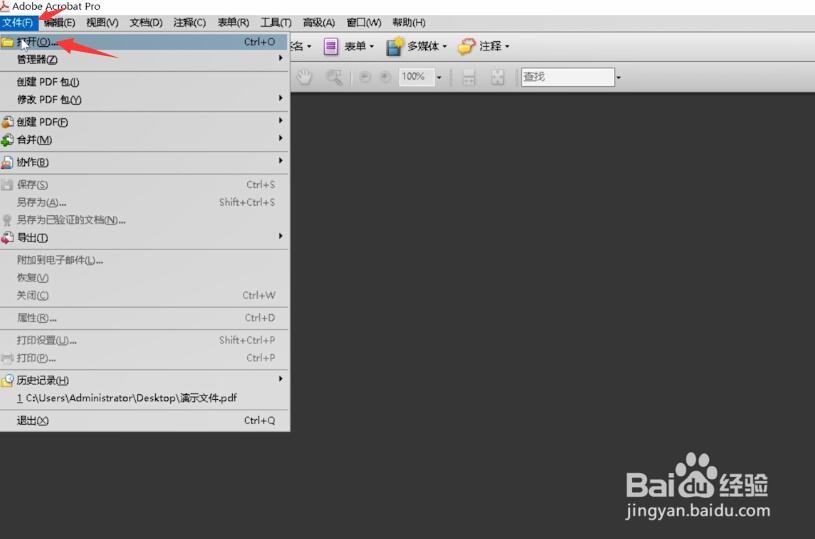Expand the 管理器(Z) submenu

[144, 60]
